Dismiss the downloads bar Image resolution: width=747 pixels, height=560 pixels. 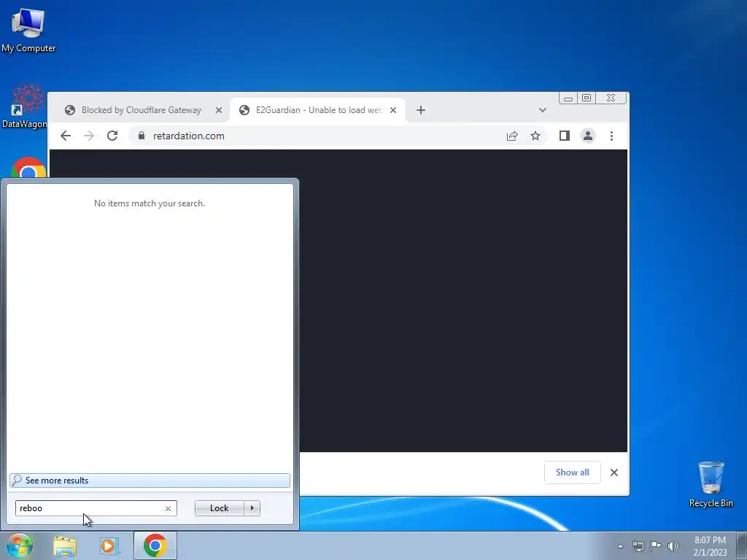point(614,472)
